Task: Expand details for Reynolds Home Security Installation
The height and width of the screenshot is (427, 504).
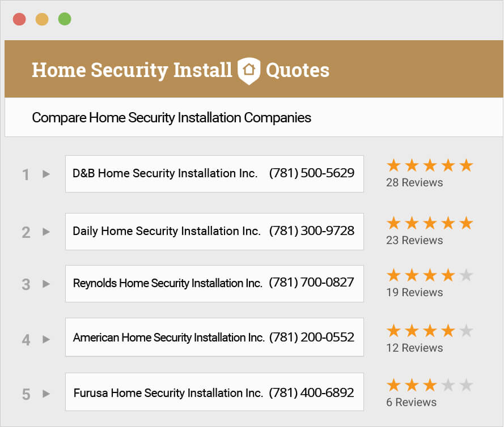Action: coord(46,284)
